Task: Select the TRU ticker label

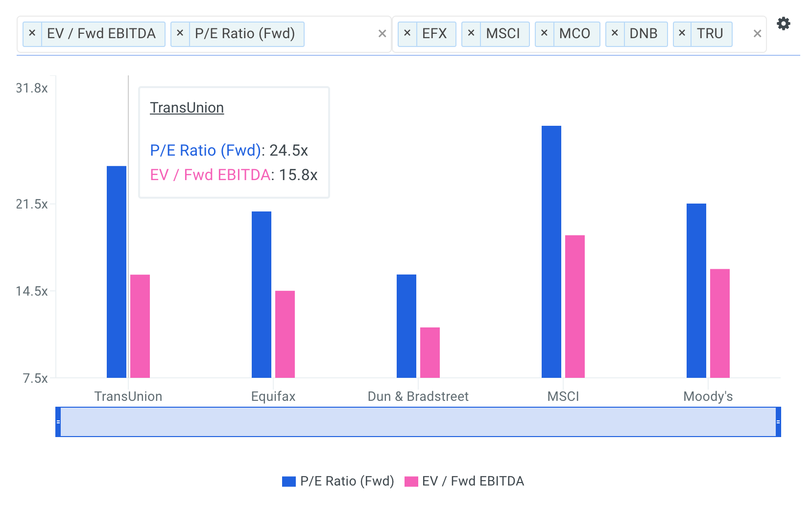Action: click(x=710, y=34)
